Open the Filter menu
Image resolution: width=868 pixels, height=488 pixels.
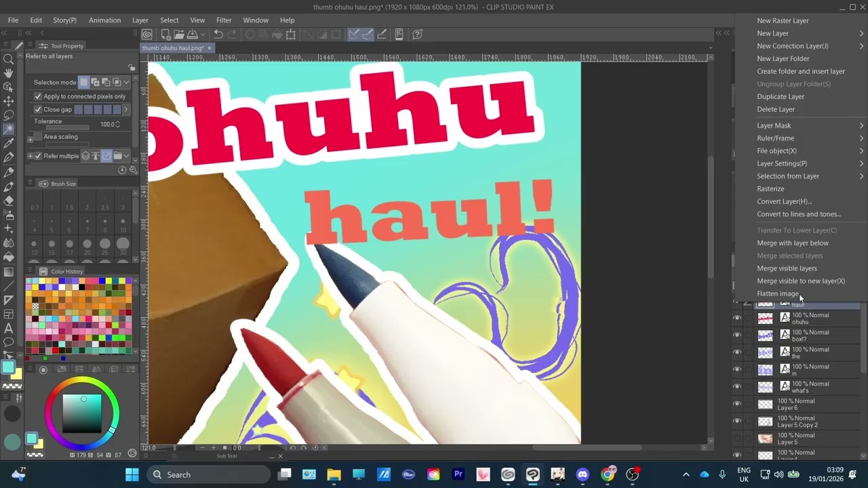(224, 20)
